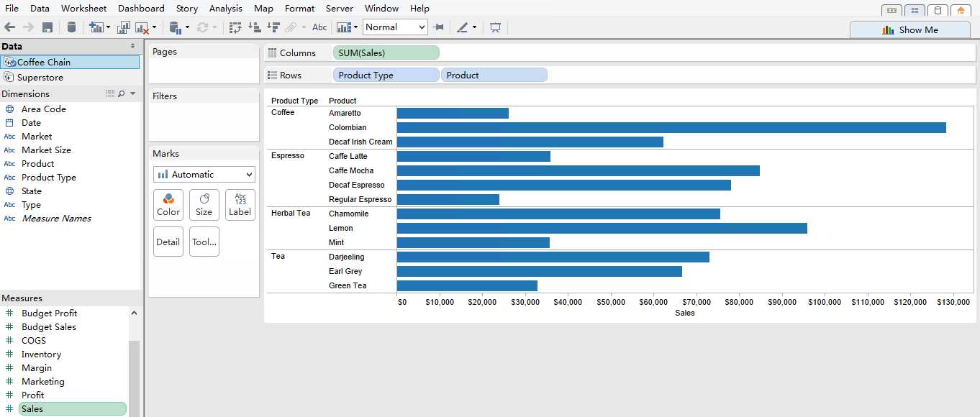This screenshot has height=417, width=980.
Task: Open the fit mode Normal dropdown
Action: point(395,27)
